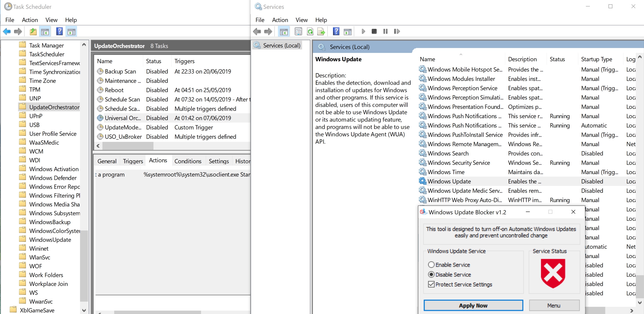Open Action menu in Task Scheduler

pos(30,20)
